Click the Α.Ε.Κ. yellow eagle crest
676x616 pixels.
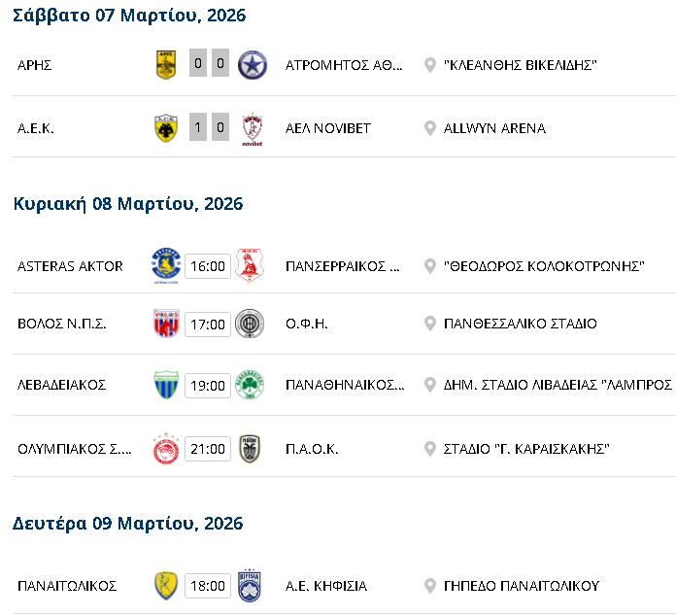166,127
